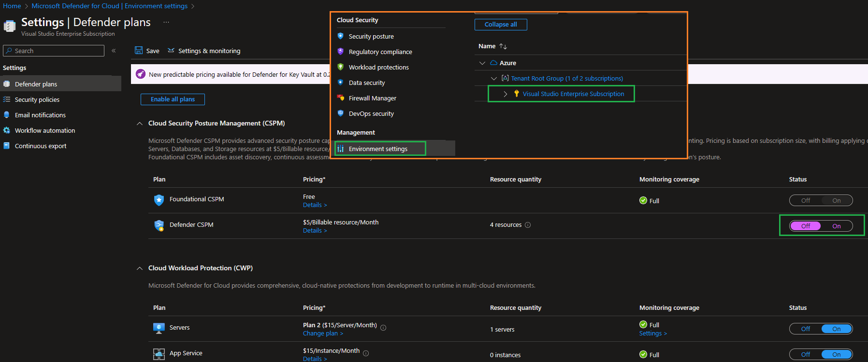Click the info icon beside $15/Instance/Month
Viewport: 868px width, 362px height.
(x=366, y=353)
